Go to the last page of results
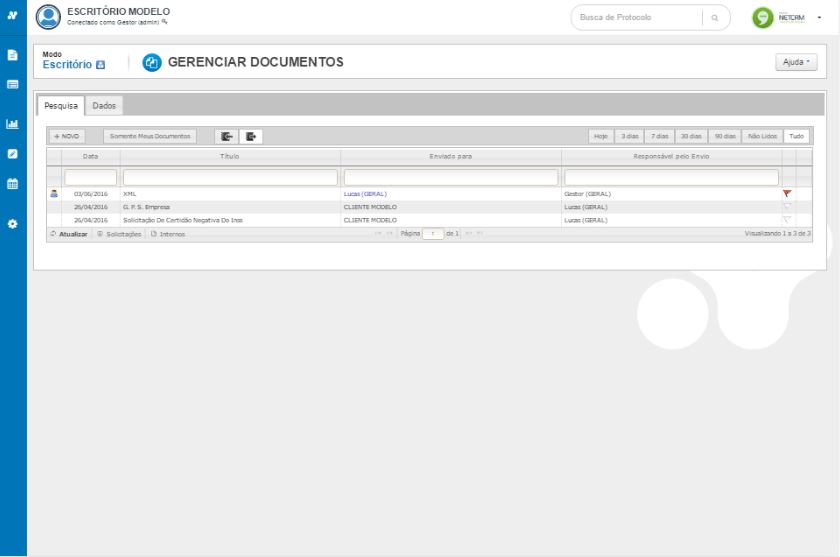The height and width of the screenshot is (557, 840). pyautogui.click(x=480, y=234)
